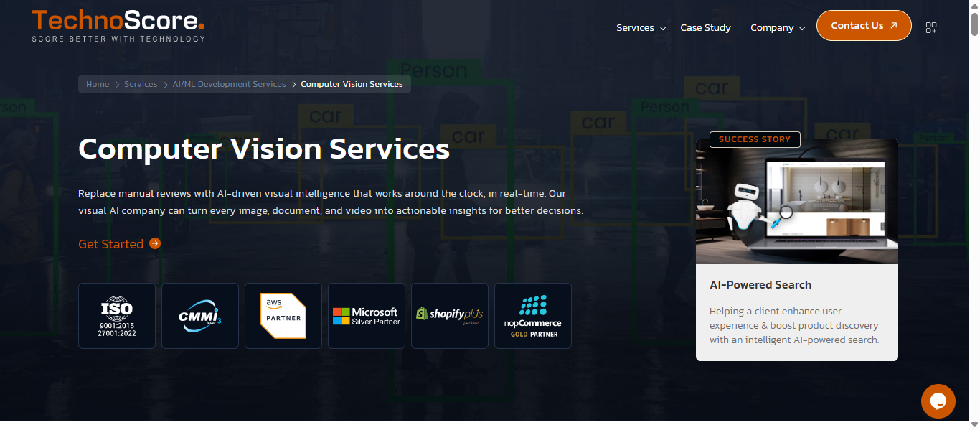Expand the Company dropdown menu
The image size is (980, 430).
(778, 28)
